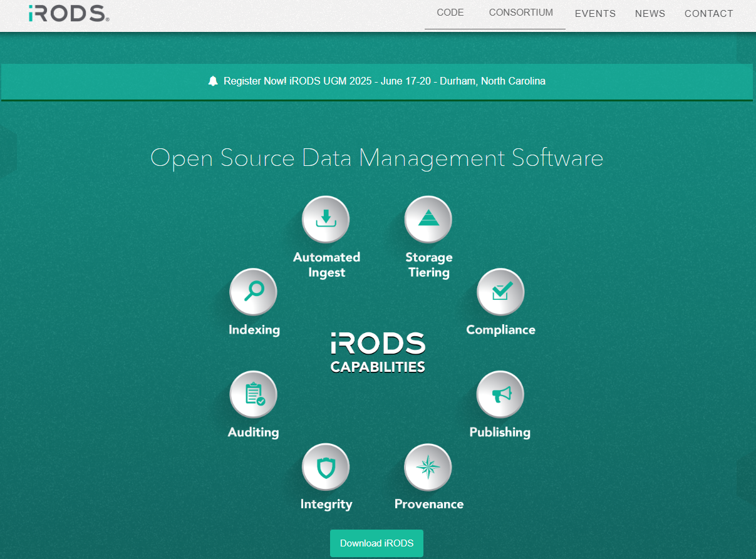Click the bell icon in the announcement banner
The image size is (756, 559).
[x=213, y=81]
